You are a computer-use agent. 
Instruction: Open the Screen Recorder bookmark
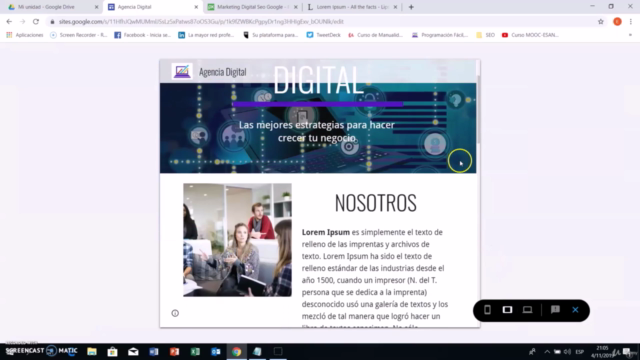[x=78, y=35]
